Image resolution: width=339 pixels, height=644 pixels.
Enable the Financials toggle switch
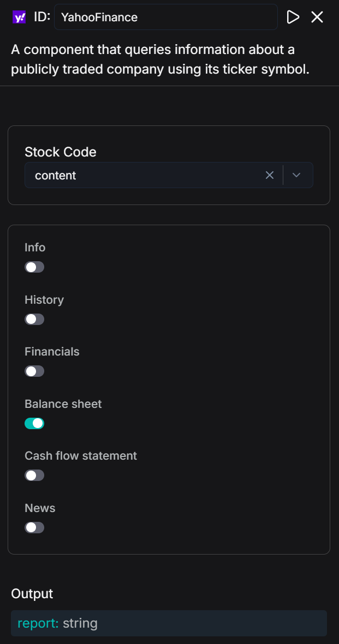coord(34,371)
